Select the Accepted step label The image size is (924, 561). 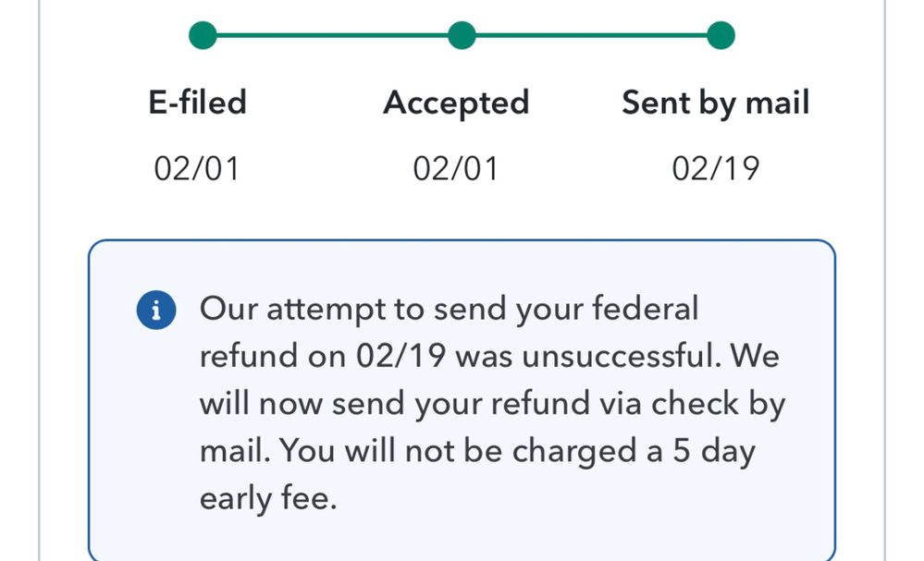point(456,102)
